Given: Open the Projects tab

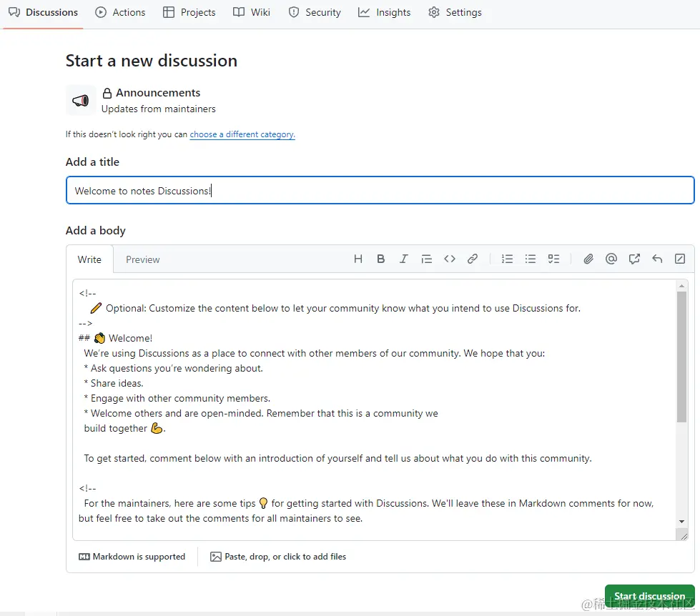Looking at the screenshot, I should [x=189, y=12].
